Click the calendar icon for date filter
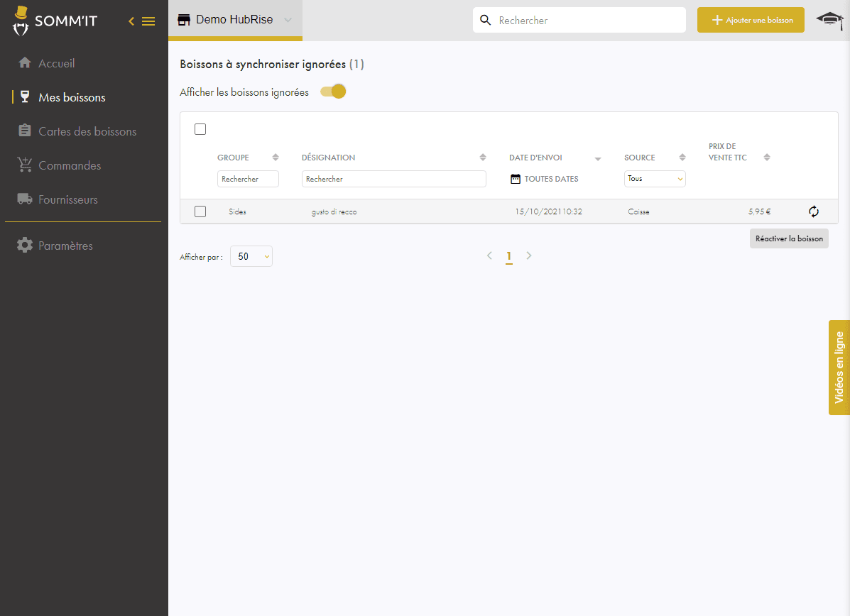 [516, 179]
